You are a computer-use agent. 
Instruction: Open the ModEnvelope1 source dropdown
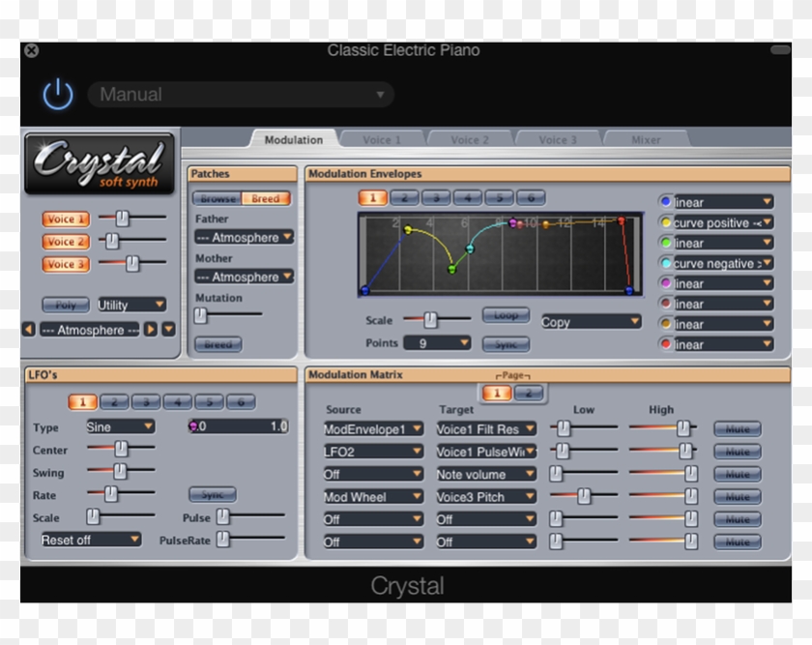pos(373,429)
